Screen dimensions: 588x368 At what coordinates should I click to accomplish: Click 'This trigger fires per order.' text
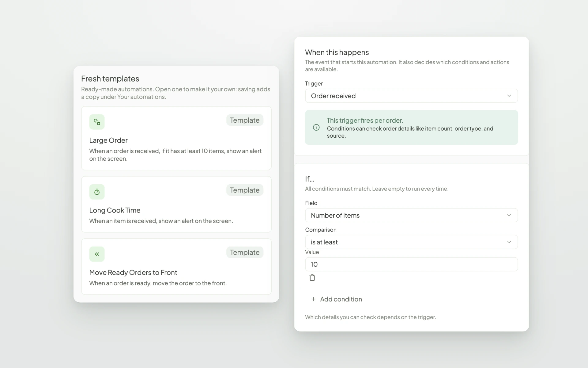365,121
